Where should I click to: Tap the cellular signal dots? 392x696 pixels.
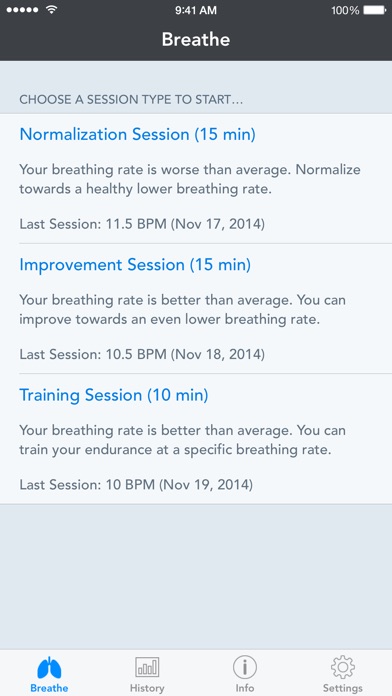23,10
